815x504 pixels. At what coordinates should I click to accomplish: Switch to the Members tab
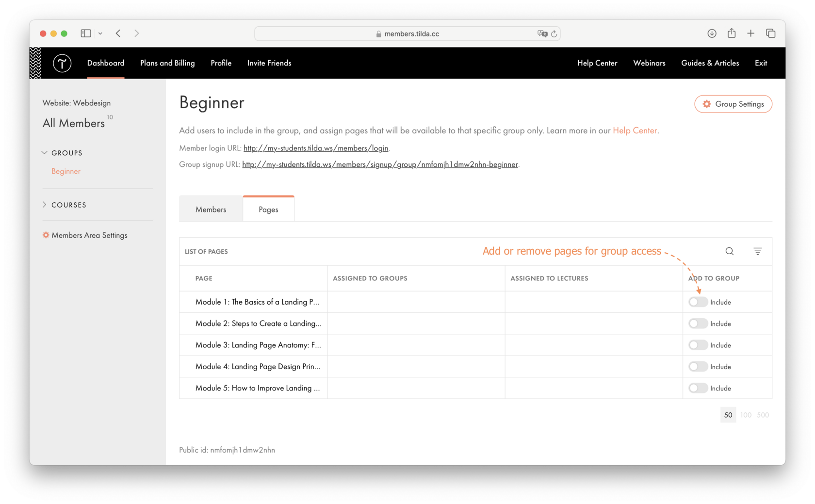(211, 209)
